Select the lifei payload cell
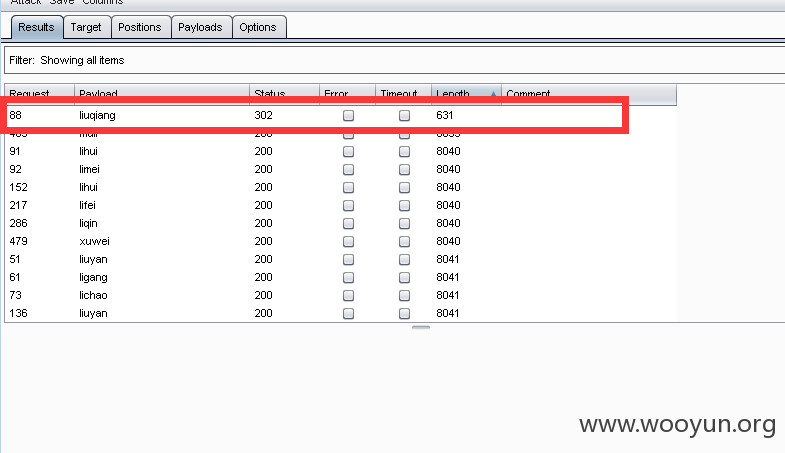Viewport: 785px width, 453px height. click(88, 205)
